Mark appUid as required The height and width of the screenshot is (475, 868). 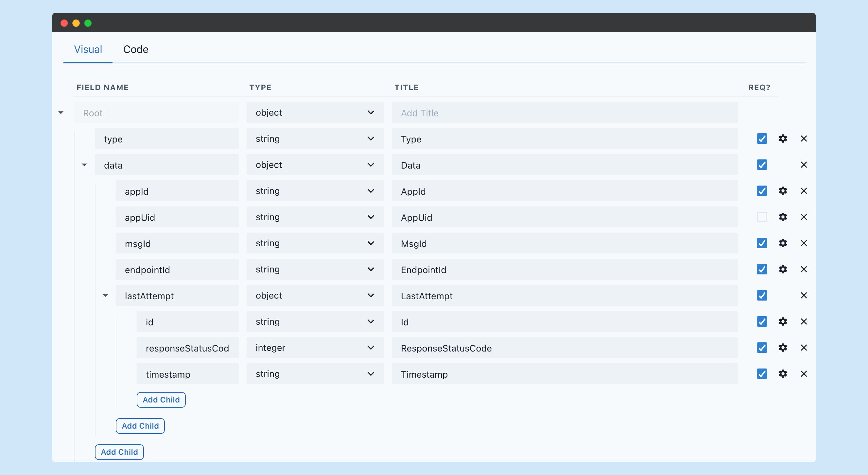[x=761, y=217]
